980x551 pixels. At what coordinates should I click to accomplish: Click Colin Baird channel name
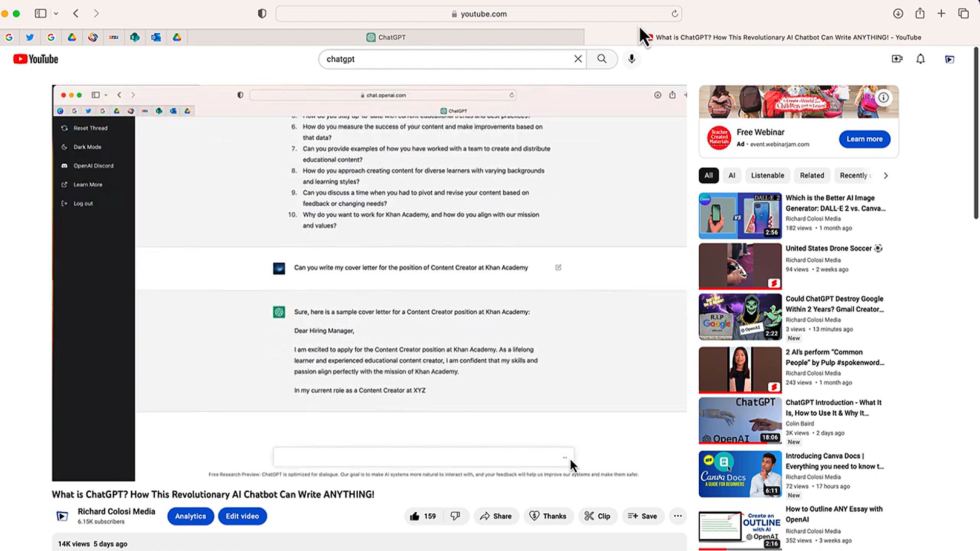(x=799, y=423)
